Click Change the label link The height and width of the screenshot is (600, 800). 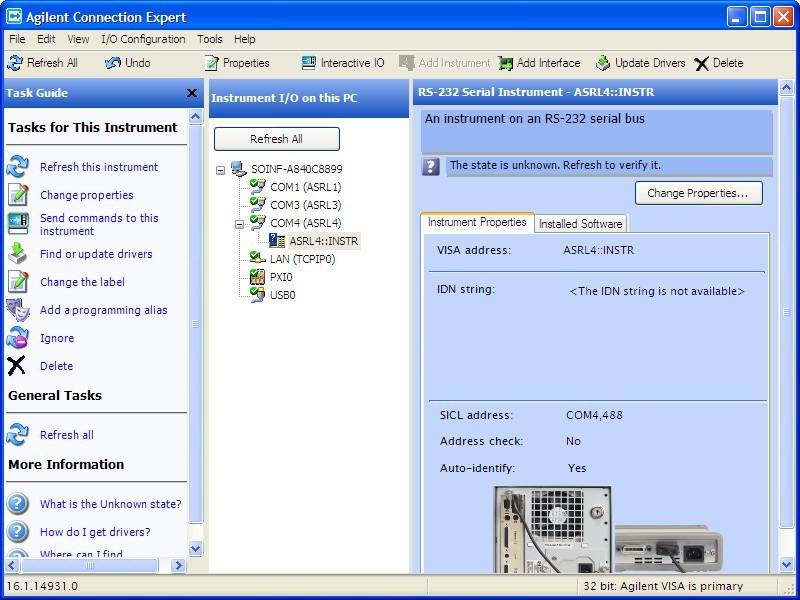coord(82,282)
